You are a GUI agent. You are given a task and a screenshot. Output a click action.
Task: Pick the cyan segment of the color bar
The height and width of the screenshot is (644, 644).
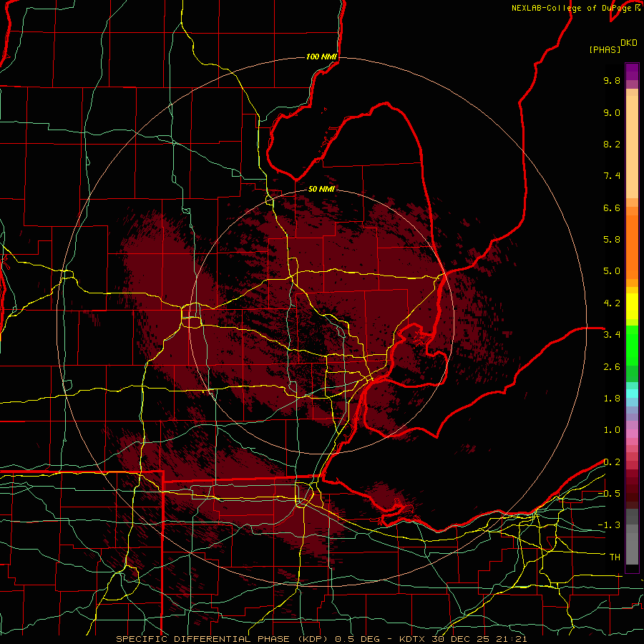click(632, 394)
